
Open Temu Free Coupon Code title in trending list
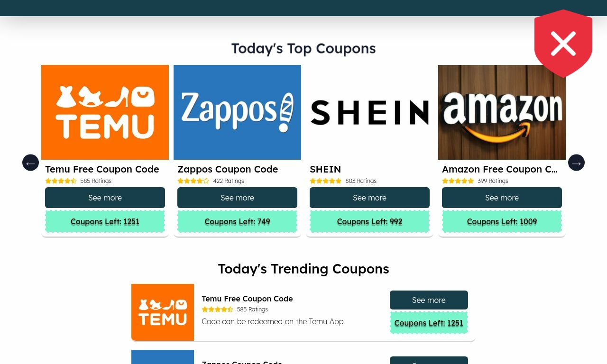pyautogui.click(x=247, y=299)
